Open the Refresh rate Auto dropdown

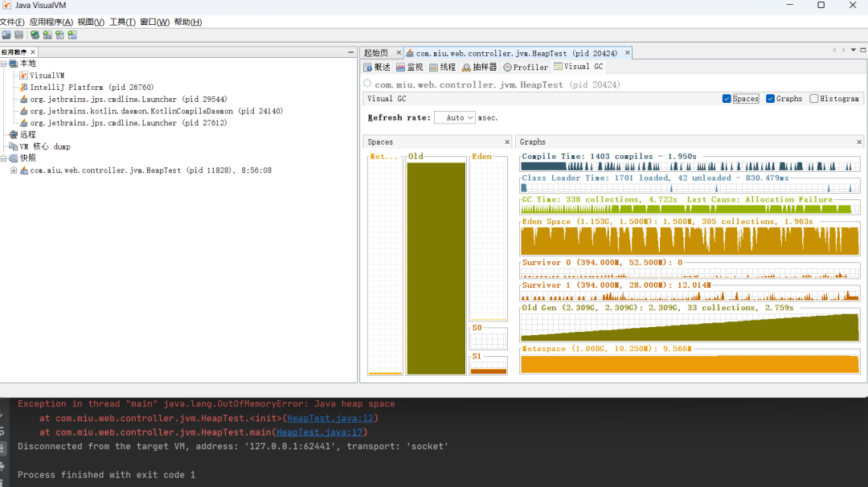(x=455, y=117)
